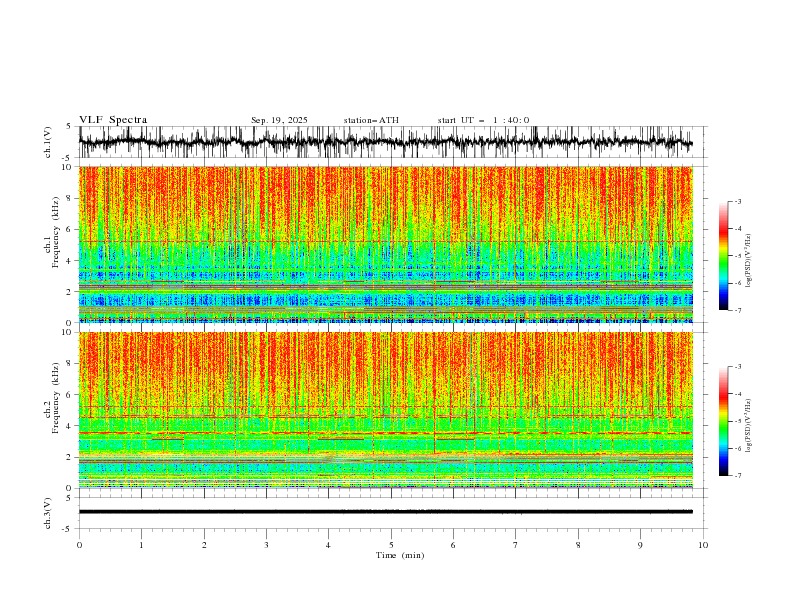Viewport: 792px width, 612px height.
Task: Click time axis tick label "0"
Action: click(x=79, y=545)
